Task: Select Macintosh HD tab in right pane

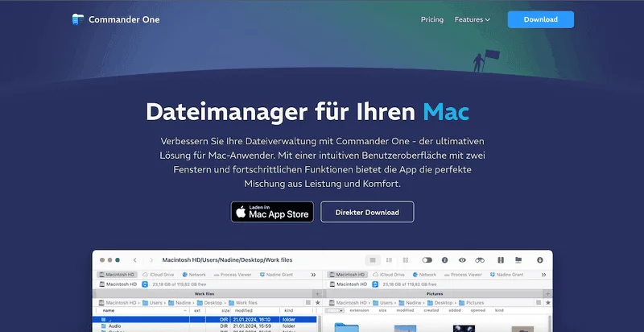Action: [348, 275]
